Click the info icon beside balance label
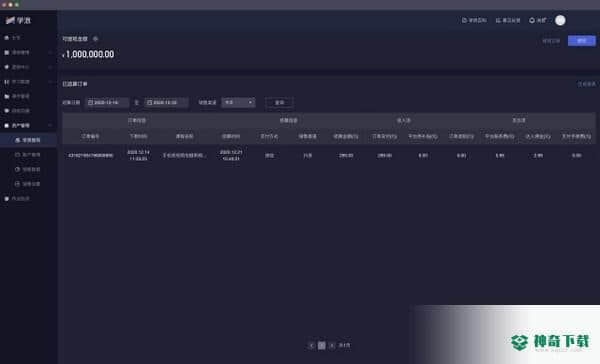The width and height of the screenshot is (600, 364). [95, 39]
